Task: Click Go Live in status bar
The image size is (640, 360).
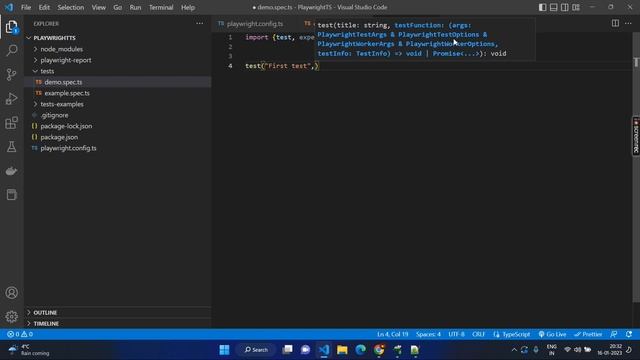Action: click(552, 334)
